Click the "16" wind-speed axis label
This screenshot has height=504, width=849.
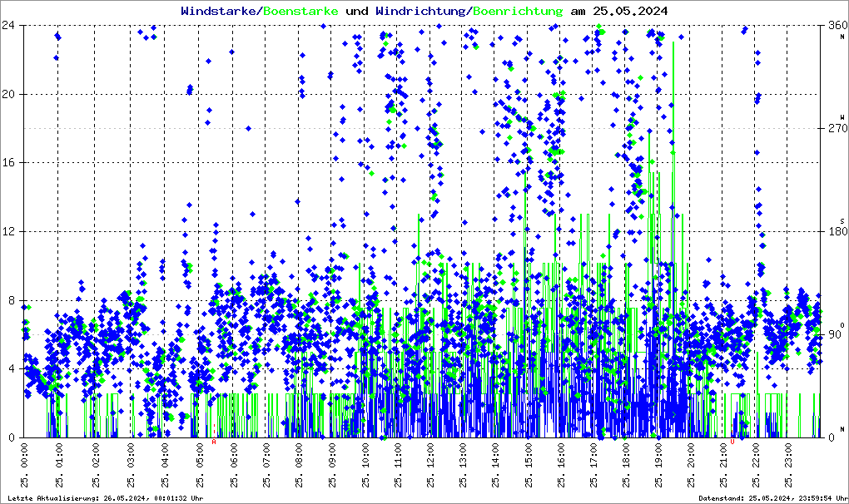click(8, 162)
